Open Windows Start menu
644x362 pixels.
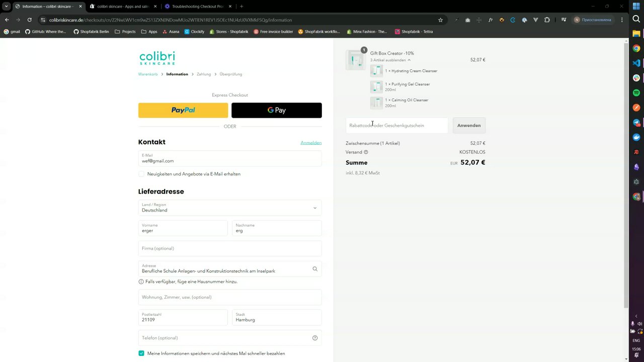point(636,6)
